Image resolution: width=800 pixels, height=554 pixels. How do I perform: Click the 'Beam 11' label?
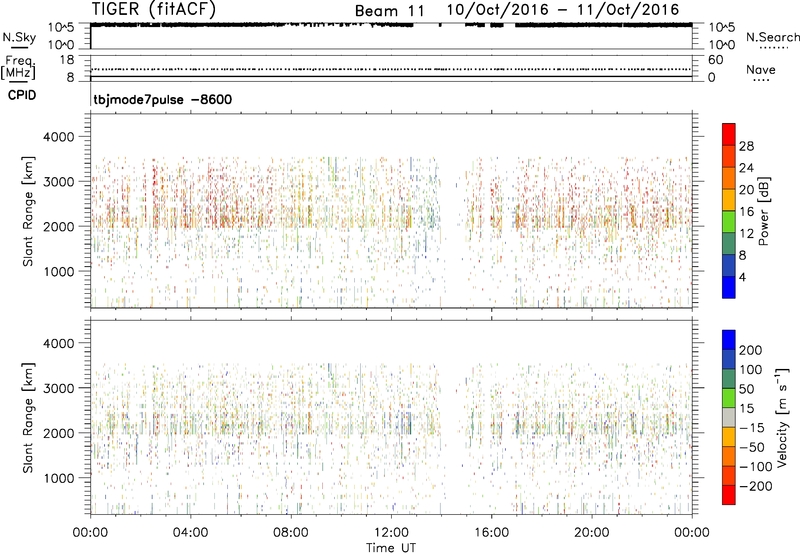[x=389, y=11]
